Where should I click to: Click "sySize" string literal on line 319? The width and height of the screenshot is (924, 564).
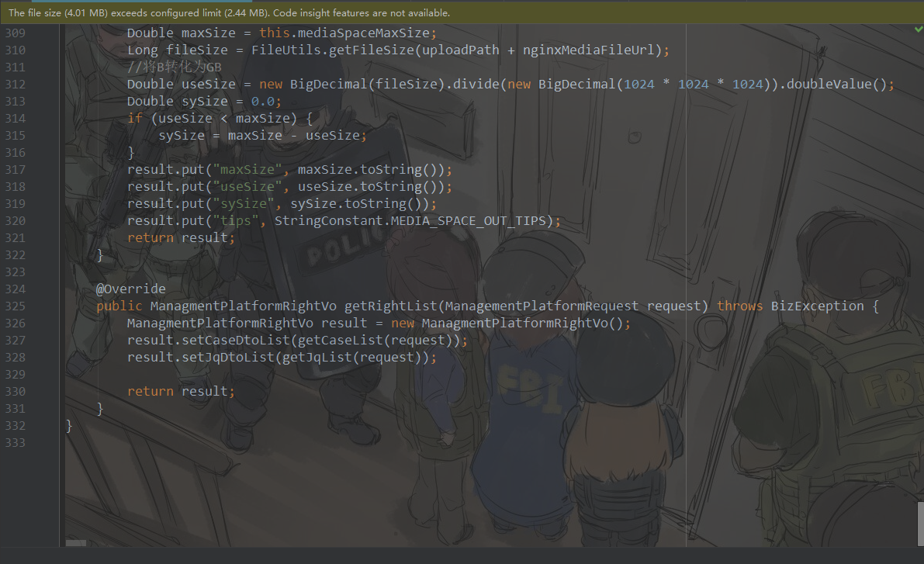(244, 204)
